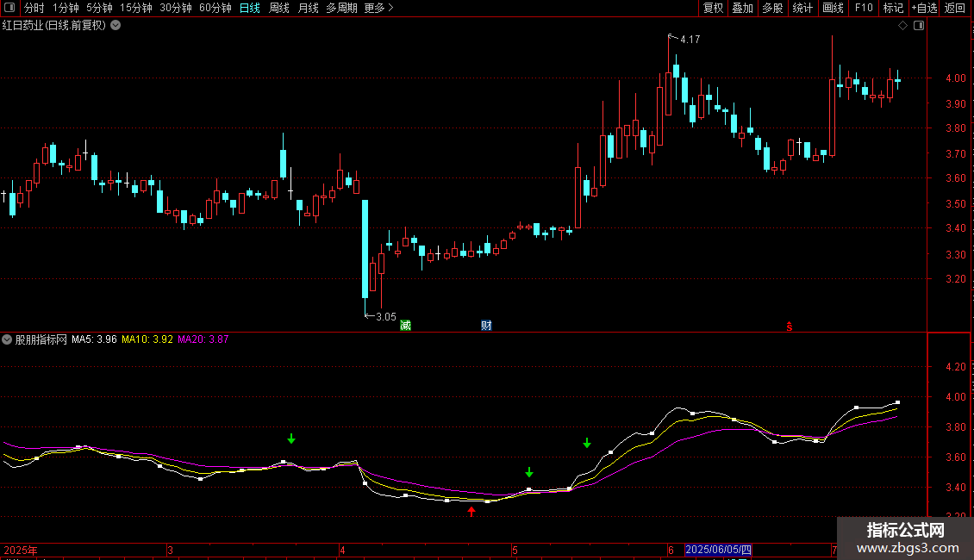
Task: Switch to 分时 intraday view
Action: [34, 8]
